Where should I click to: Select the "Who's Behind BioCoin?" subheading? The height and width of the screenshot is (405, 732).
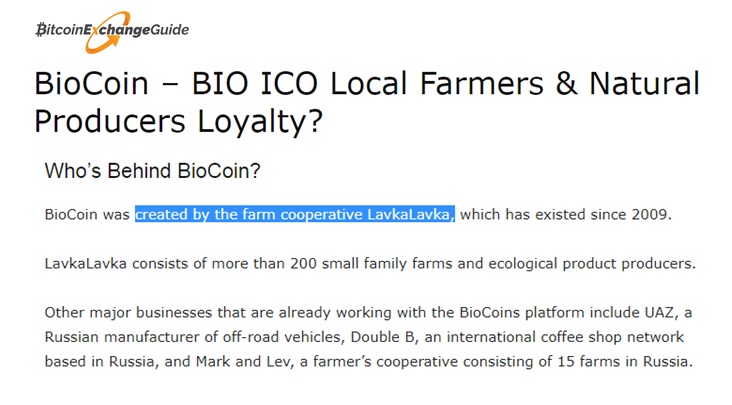coord(152,171)
